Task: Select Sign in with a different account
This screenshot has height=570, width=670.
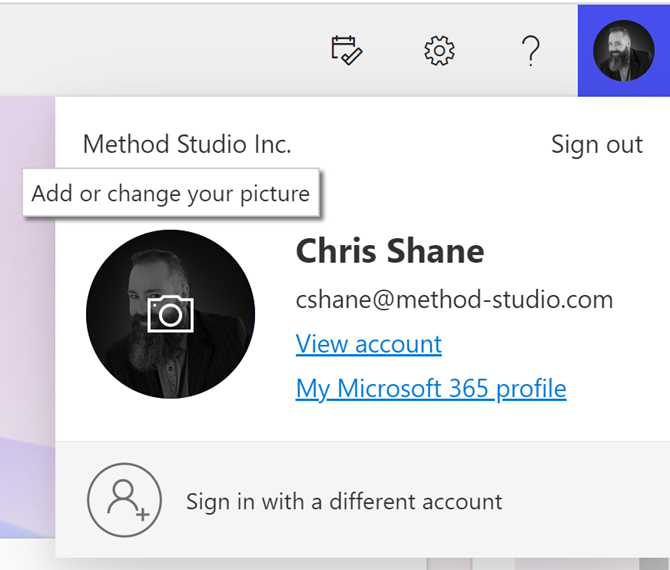Action: coord(344,501)
